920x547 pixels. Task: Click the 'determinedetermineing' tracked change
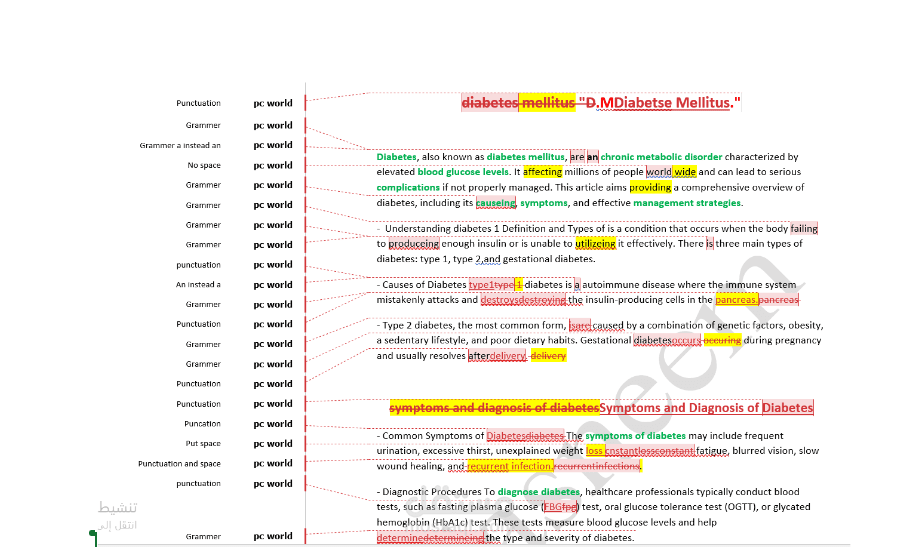point(431,538)
